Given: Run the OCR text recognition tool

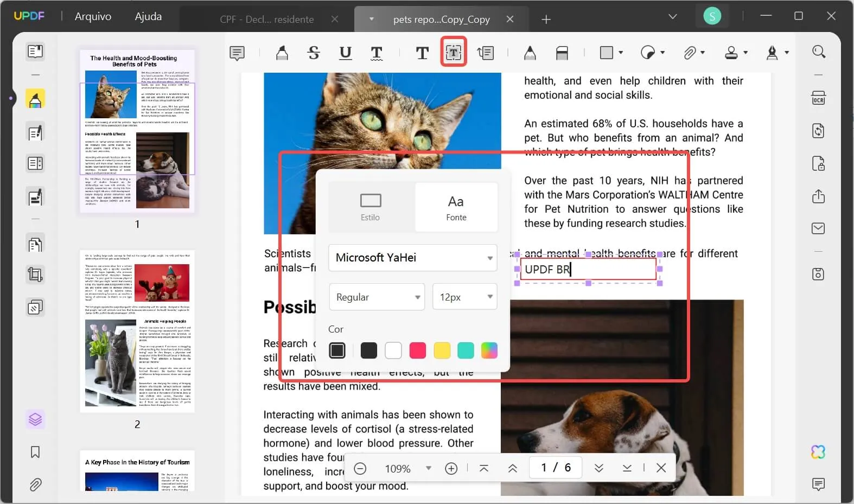Looking at the screenshot, I should click(x=818, y=98).
